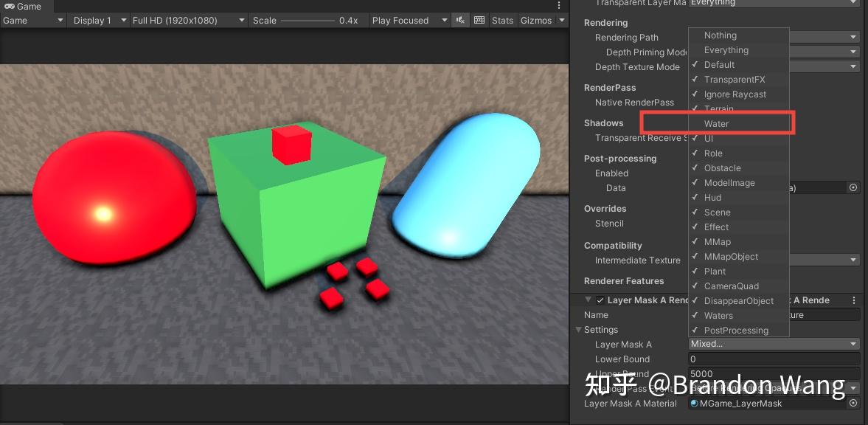The height and width of the screenshot is (425, 868).
Task: Mute audio in the Game view toolbar
Action: tap(460, 20)
